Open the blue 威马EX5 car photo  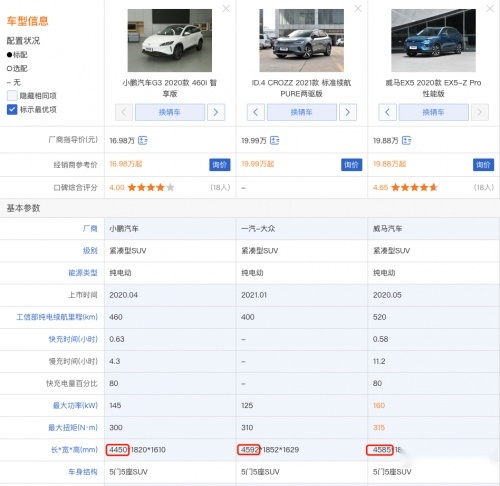pos(433,40)
